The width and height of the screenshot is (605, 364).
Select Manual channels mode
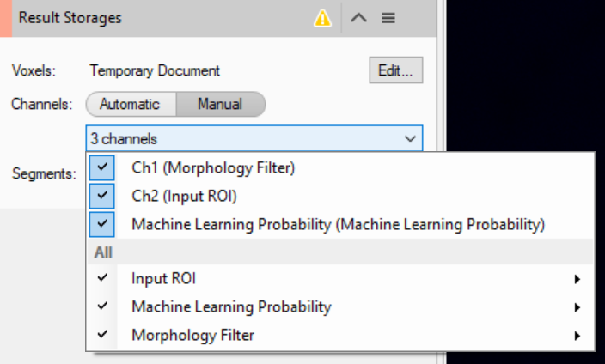point(220,104)
